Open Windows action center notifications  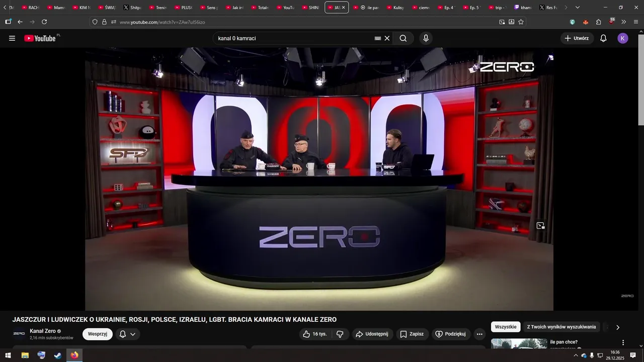click(x=633, y=355)
